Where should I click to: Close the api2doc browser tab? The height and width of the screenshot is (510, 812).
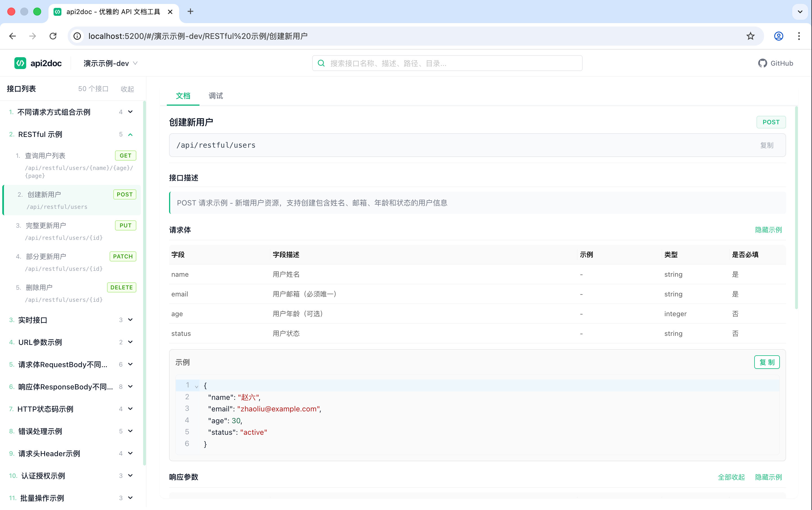pyautogui.click(x=170, y=12)
